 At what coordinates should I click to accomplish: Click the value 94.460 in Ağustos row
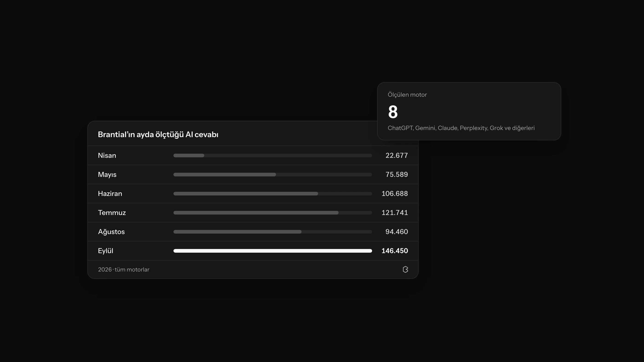(x=397, y=232)
